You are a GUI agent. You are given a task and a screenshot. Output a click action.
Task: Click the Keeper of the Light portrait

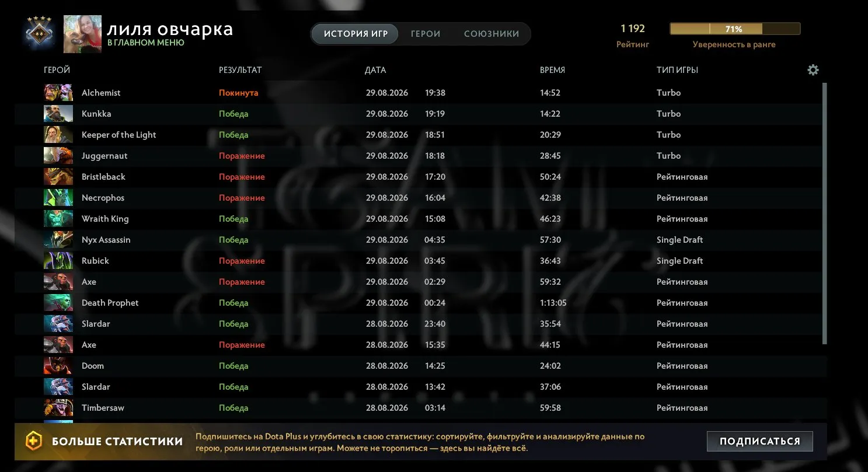pos(58,135)
